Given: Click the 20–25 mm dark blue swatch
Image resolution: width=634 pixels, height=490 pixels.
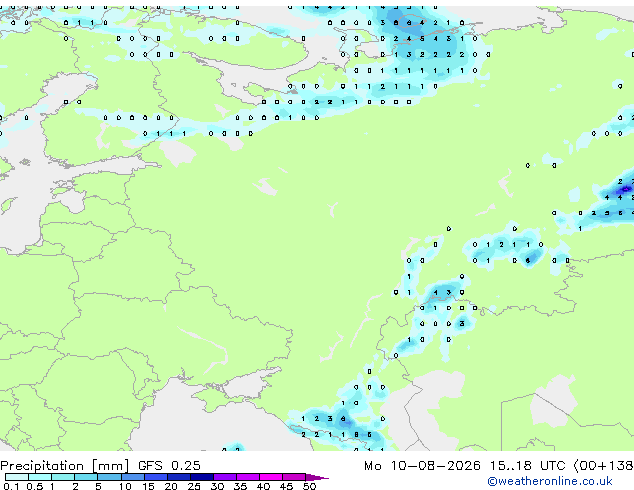Looking at the screenshot, I should pyautogui.click(x=179, y=477).
